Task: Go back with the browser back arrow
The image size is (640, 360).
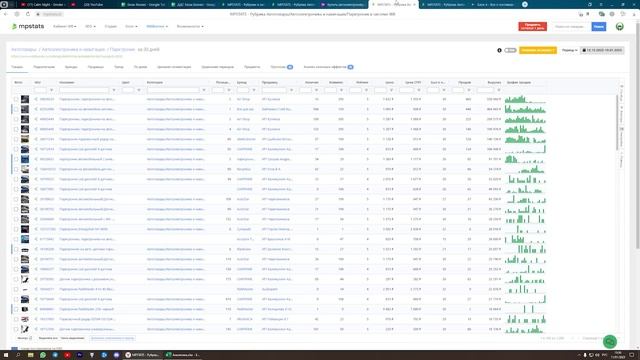Action: [6, 14]
